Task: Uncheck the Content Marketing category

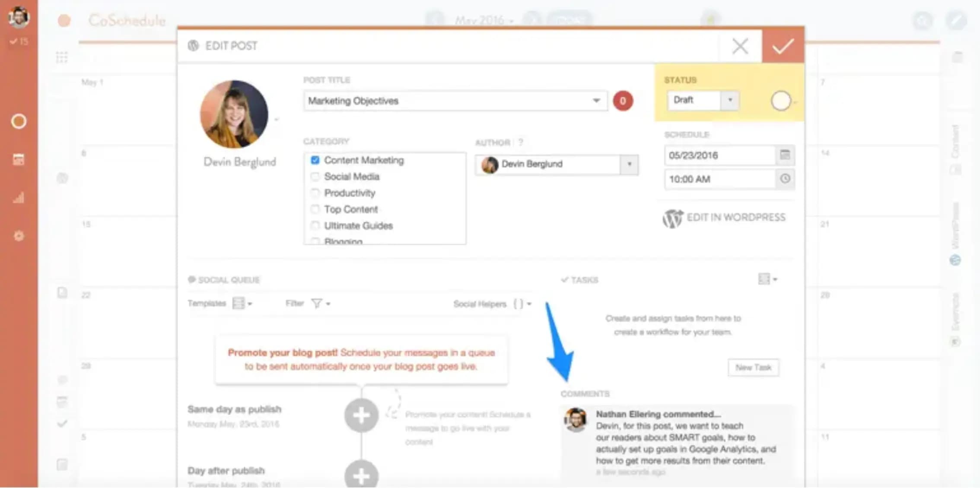Action: [315, 160]
